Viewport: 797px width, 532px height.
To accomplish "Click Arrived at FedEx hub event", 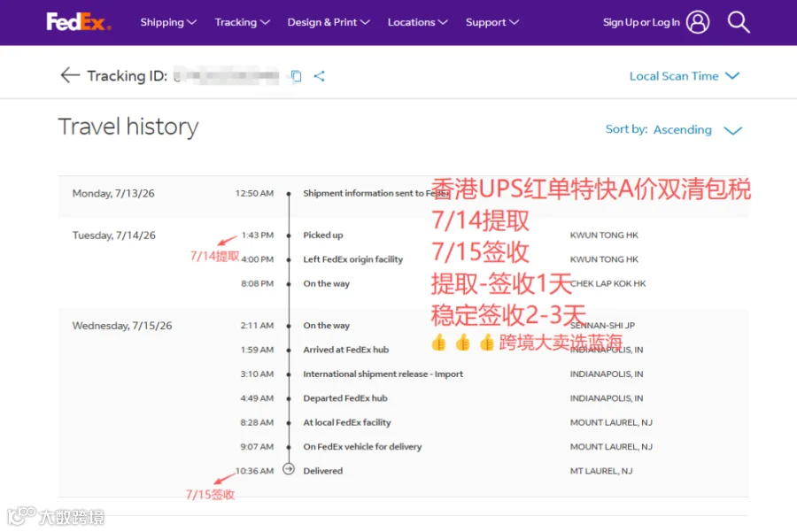I will 346,350.
